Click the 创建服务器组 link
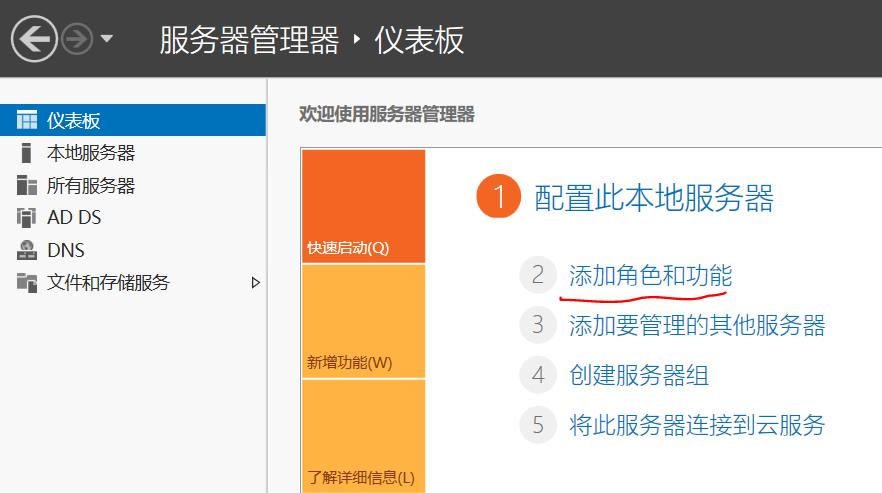 point(638,375)
